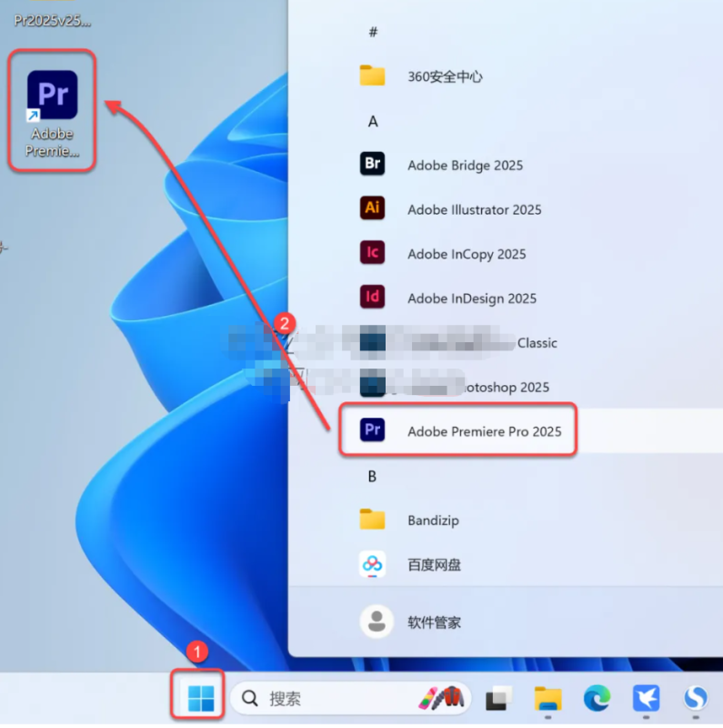This screenshot has height=728, width=723.
Task: Open the Sogou browser taskbar icon
Action: 695,698
